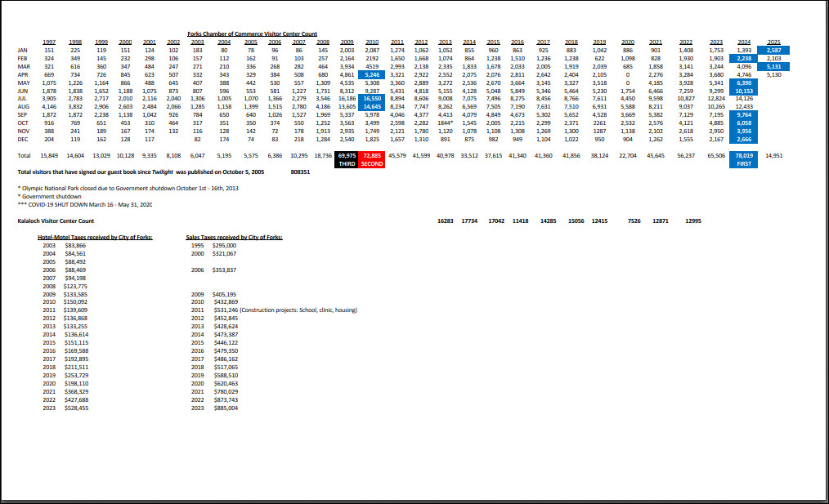Select the 2023 hotel-motel tax $528,455

tap(76, 408)
